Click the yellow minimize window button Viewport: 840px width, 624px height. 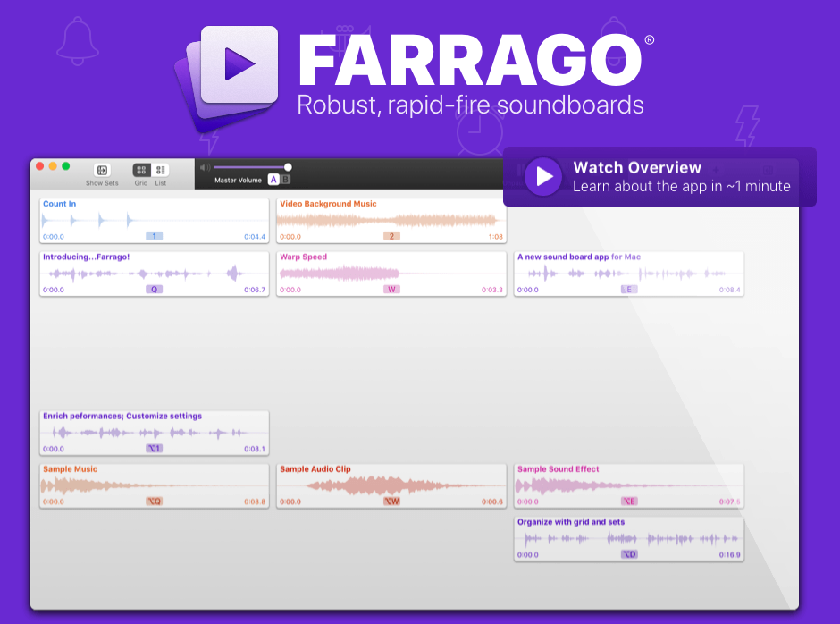pos(53,166)
